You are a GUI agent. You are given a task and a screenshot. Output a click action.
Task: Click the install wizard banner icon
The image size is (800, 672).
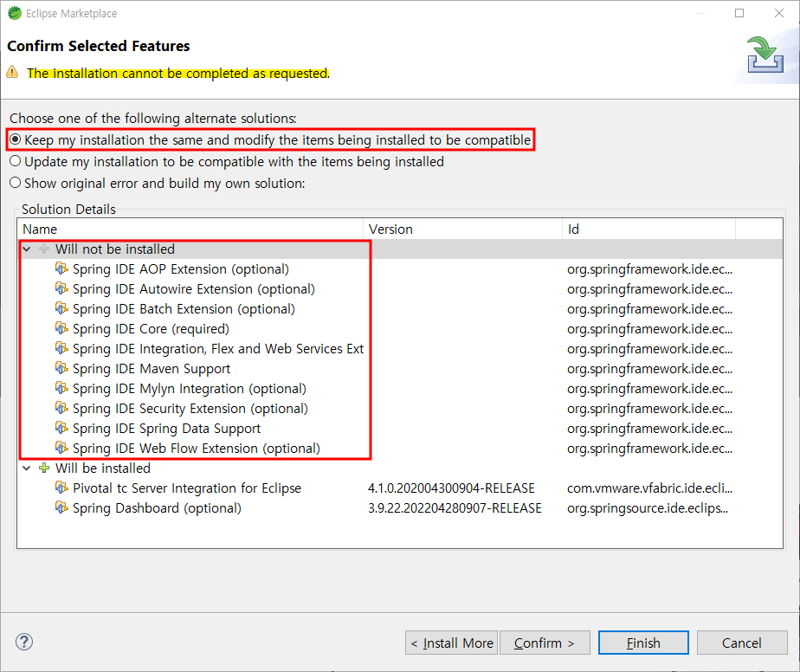coord(765,55)
